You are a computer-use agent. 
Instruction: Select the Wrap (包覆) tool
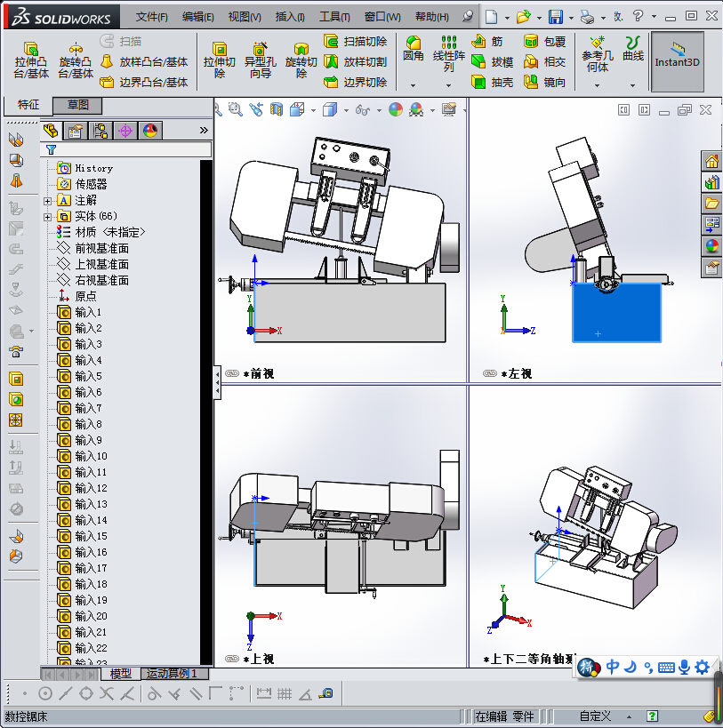(x=544, y=41)
